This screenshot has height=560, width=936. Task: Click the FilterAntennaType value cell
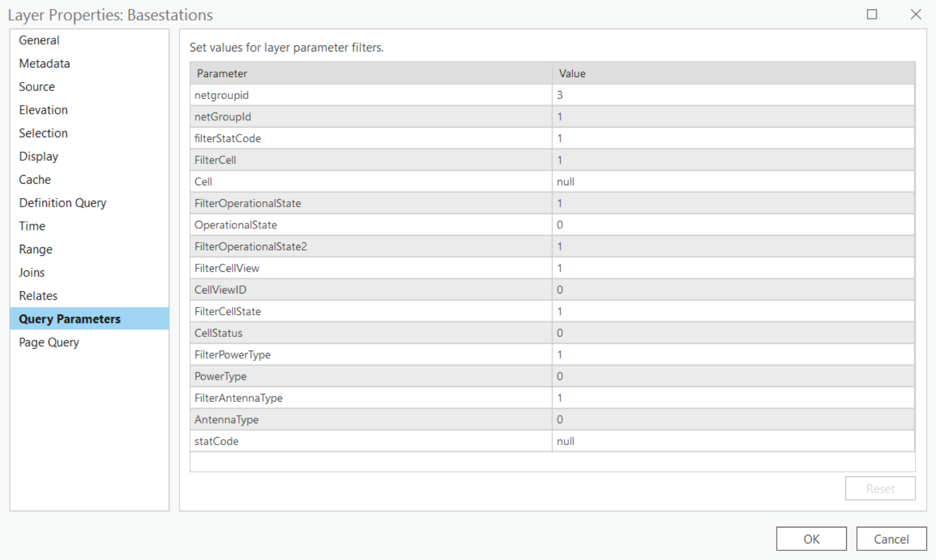pyautogui.click(x=733, y=398)
